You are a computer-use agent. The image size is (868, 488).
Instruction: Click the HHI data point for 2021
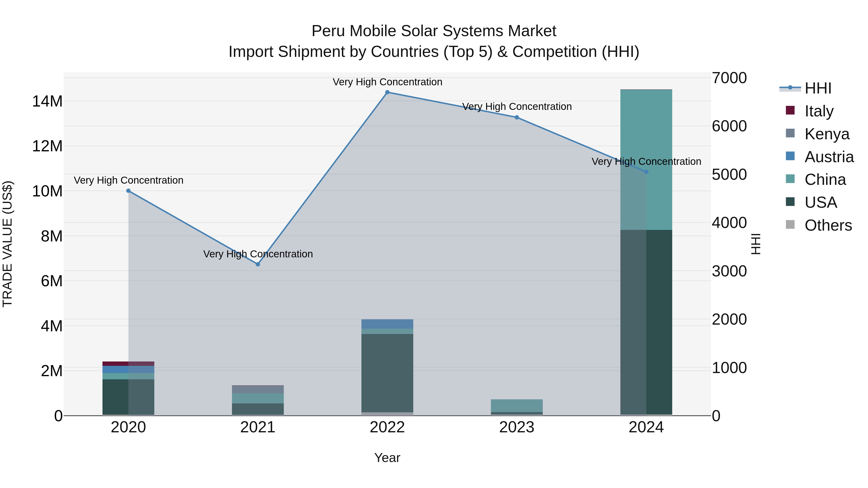pos(258,264)
